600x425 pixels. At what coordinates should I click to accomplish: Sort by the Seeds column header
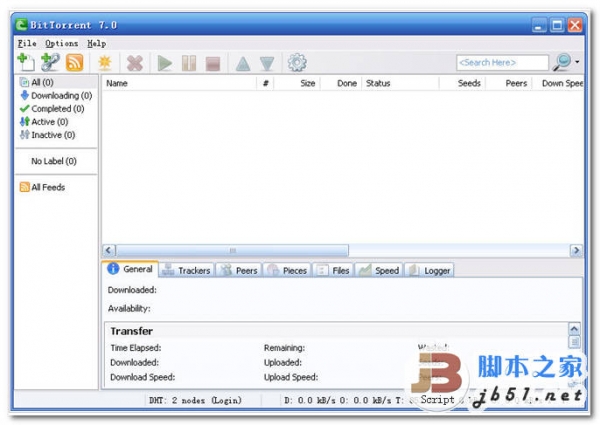point(462,83)
